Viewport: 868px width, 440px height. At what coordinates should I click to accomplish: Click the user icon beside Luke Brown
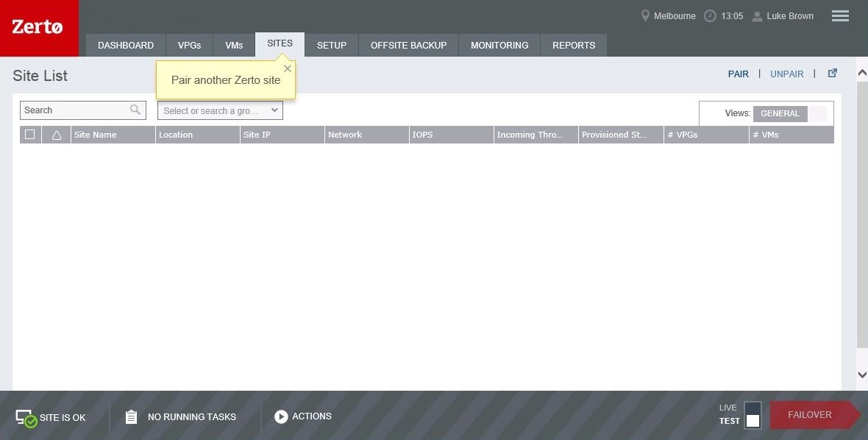coord(757,17)
